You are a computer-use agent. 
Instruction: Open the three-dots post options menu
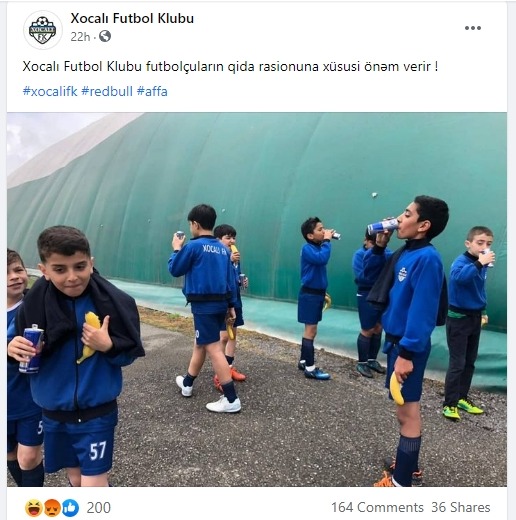point(473,28)
